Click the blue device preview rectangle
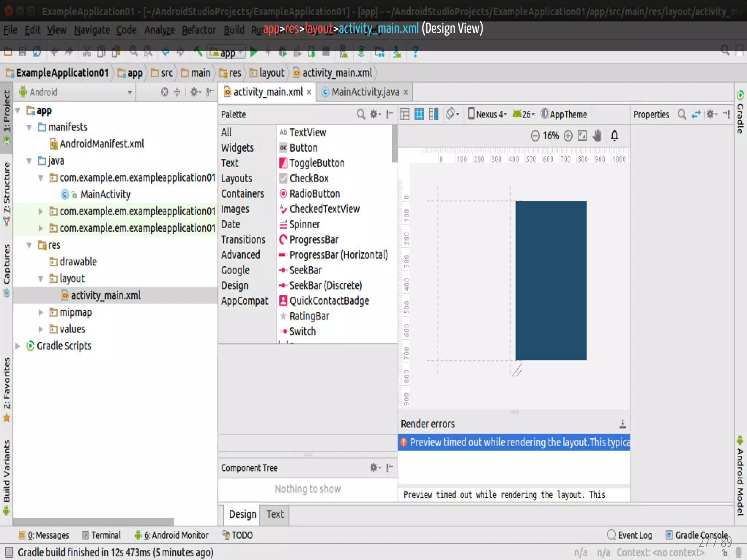 551,281
